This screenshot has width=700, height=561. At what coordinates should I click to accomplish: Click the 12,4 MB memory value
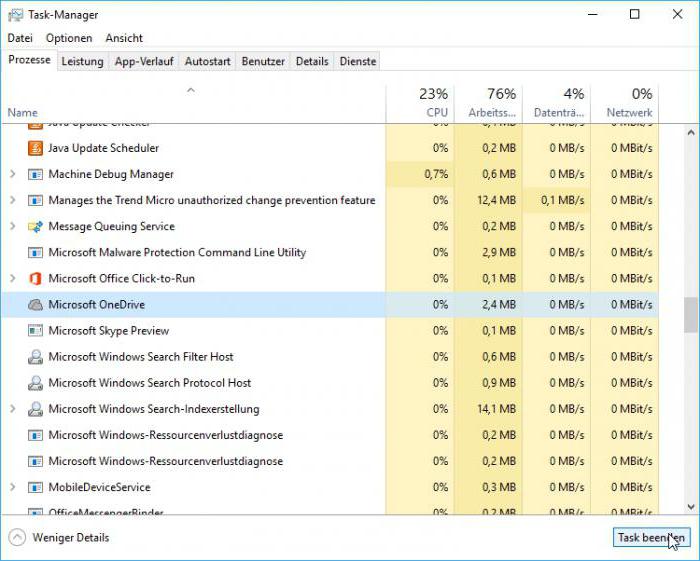496,200
